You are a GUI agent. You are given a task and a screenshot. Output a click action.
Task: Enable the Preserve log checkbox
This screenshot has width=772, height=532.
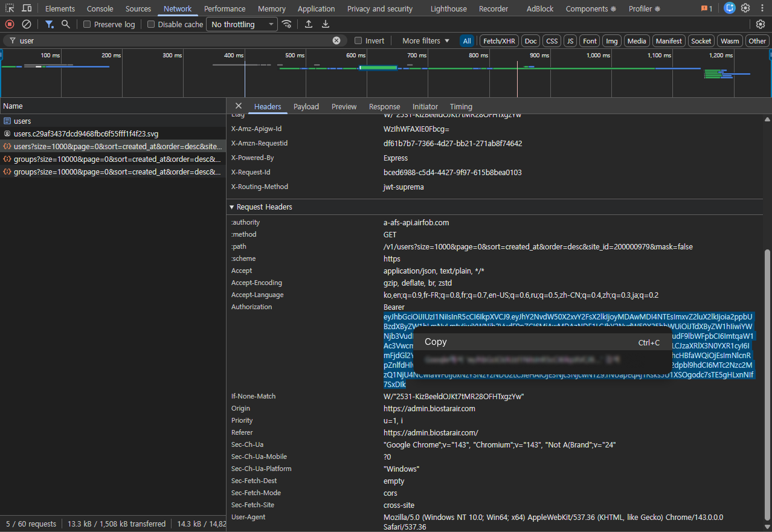tap(87, 25)
